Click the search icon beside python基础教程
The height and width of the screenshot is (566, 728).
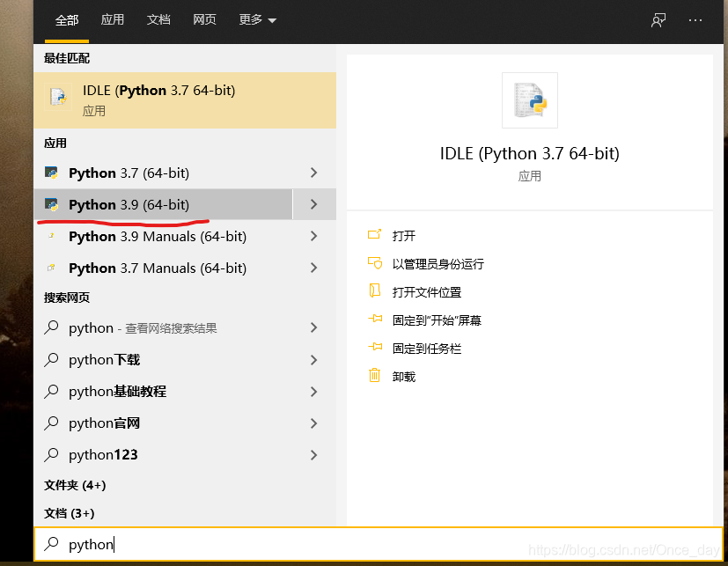pos(51,391)
